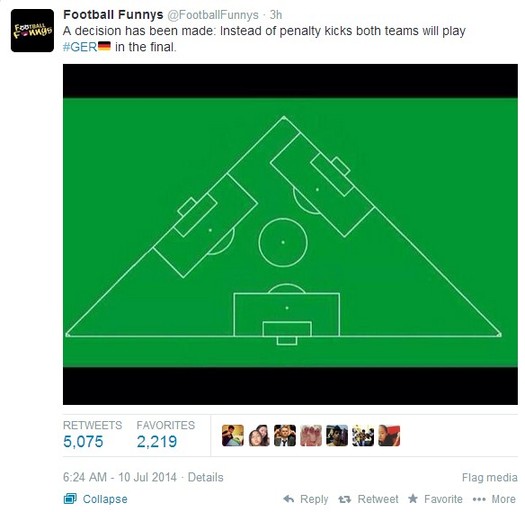Click the 3h timestamp
This screenshot has width=525, height=512.
(x=276, y=15)
